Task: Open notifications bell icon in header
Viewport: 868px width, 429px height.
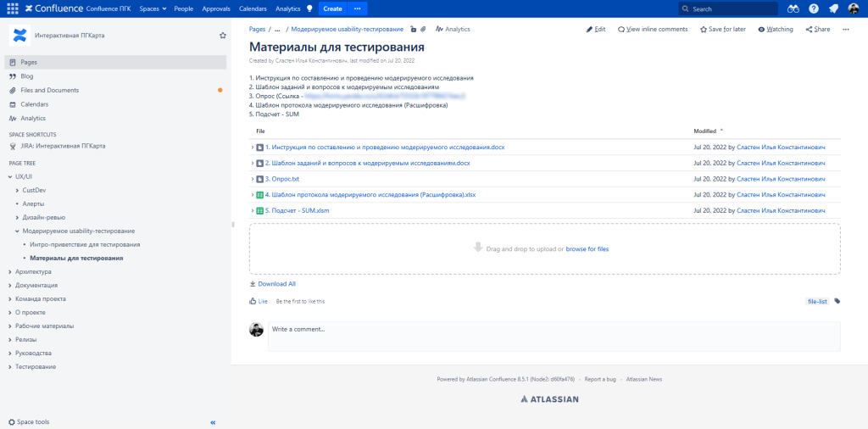Action: pos(834,8)
